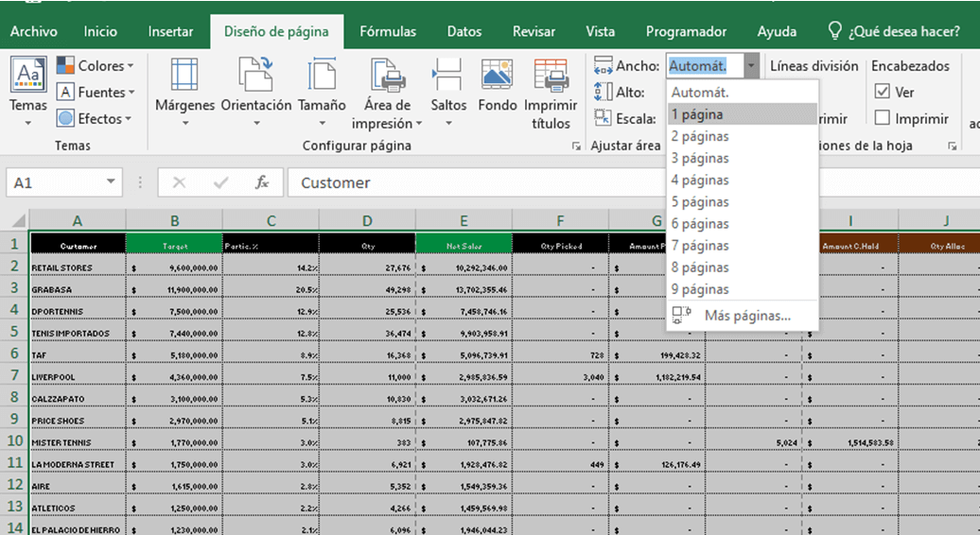Switch to the Inicio tab
The width and height of the screenshot is (980, 535).
pos(100,31)
